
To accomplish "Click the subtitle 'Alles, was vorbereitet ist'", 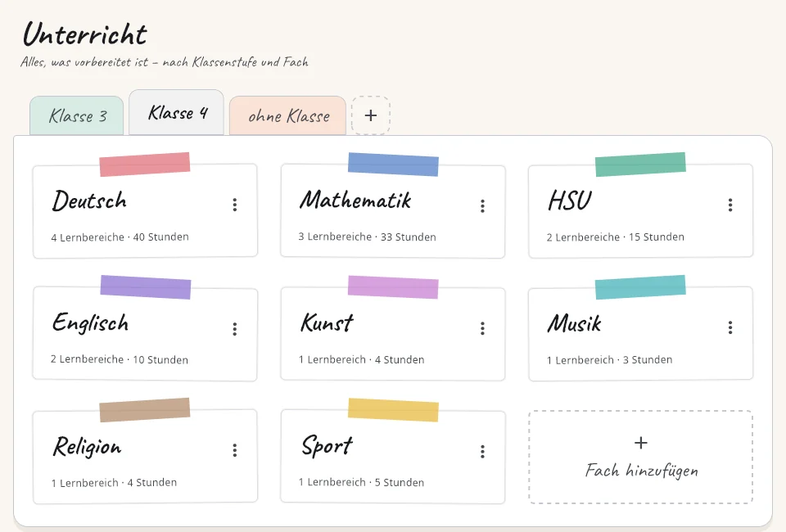I will [x=84, y=62].
